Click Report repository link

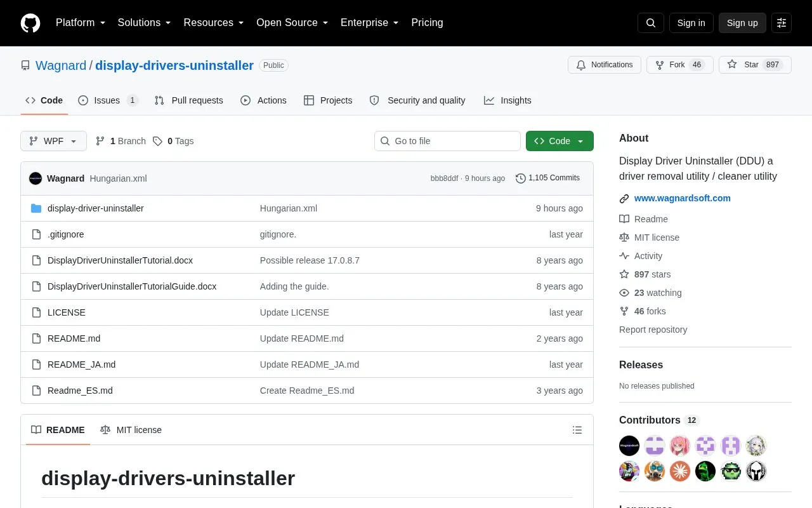point(653,330)
